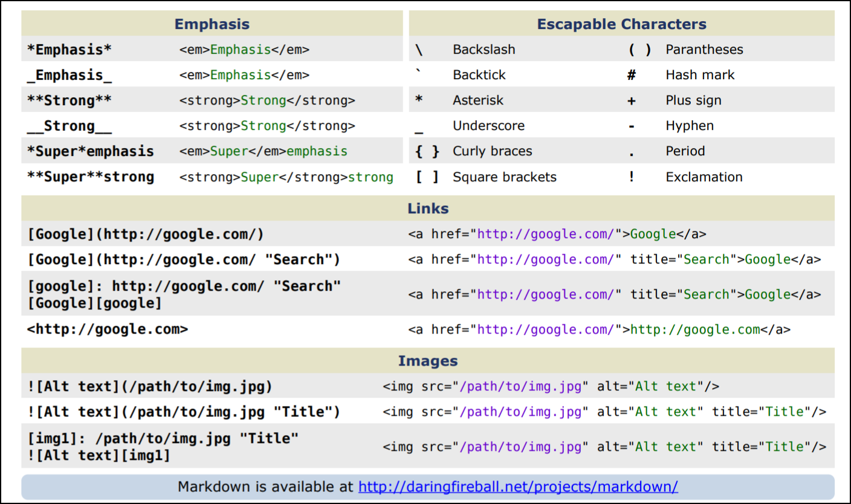Screen dimensions: 851x504
Task: Click 'Markdown is available at' text
Action: click(266, 486)
